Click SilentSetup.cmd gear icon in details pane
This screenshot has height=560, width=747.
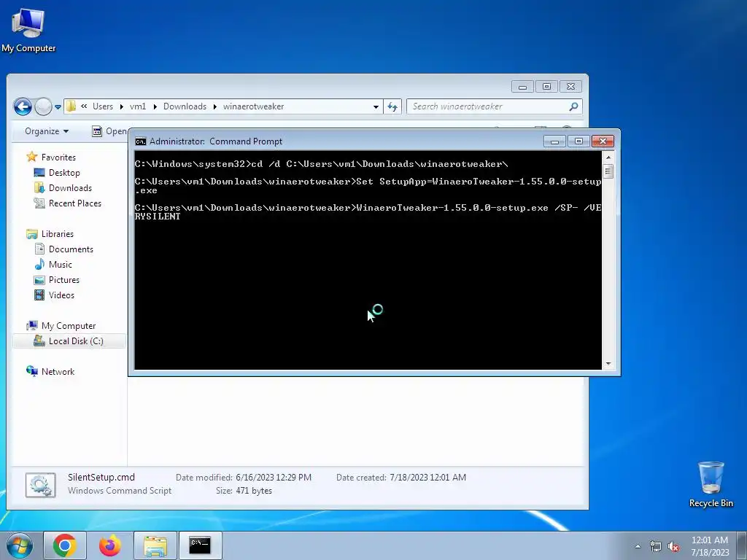[41, 485]
